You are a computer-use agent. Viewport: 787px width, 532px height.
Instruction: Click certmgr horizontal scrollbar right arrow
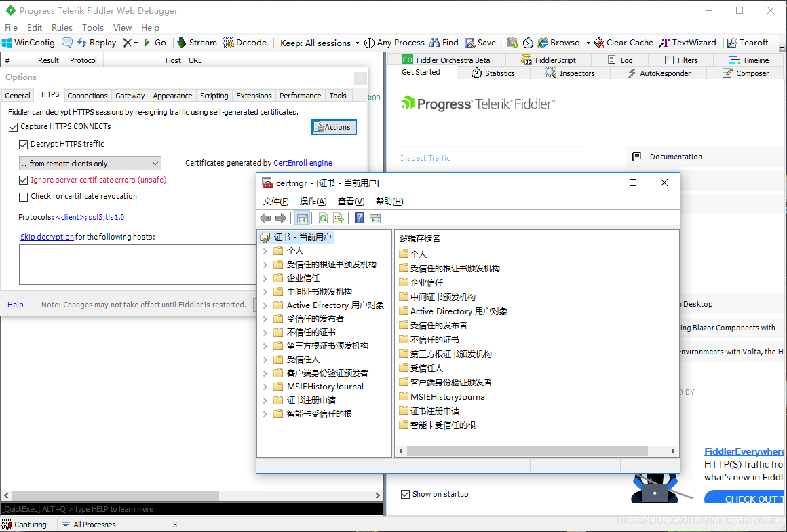(x=673, y=451)
